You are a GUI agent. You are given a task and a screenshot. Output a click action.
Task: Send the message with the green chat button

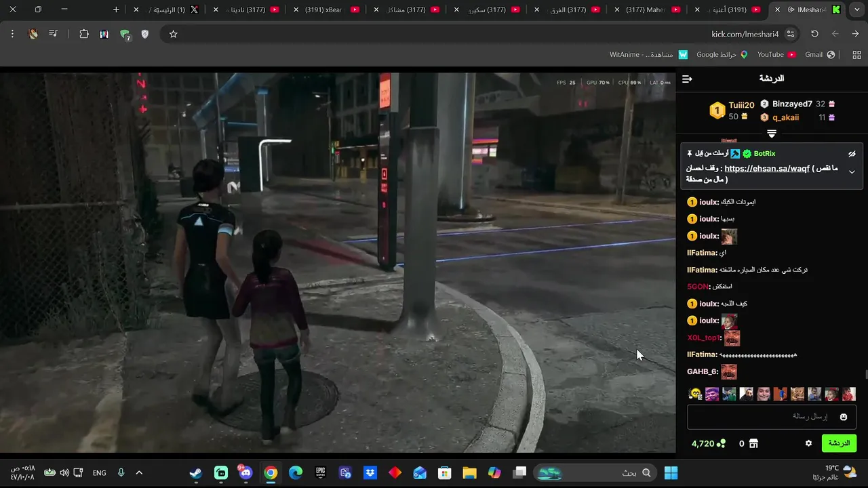pos(839,443)
